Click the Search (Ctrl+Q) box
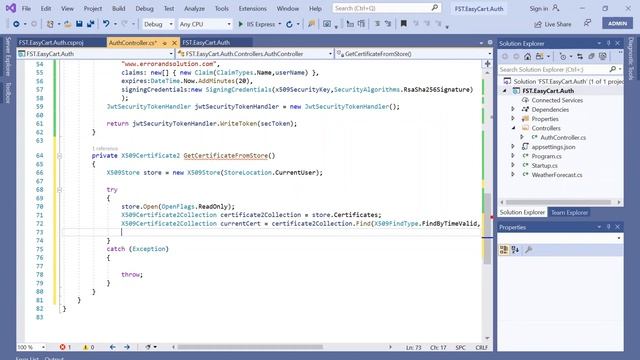 coord(386,8)
